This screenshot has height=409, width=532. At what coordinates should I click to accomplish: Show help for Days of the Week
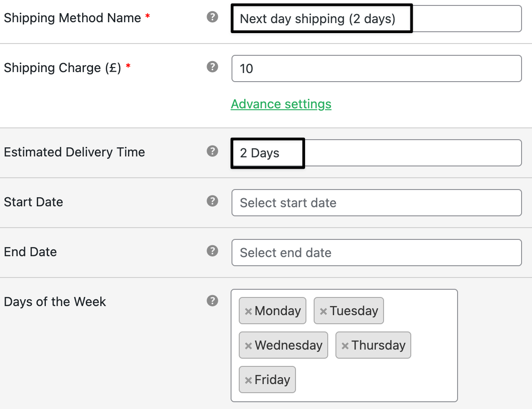click(x=212, y=301)
